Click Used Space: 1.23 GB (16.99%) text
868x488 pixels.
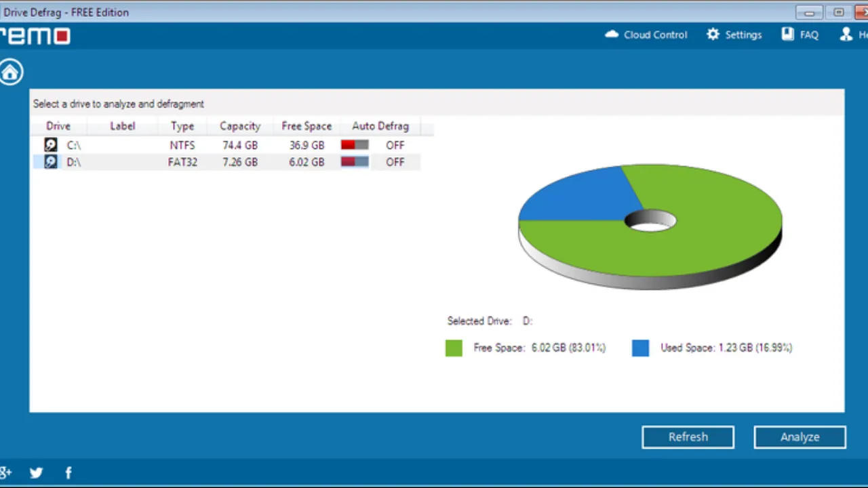coord(726,348)
